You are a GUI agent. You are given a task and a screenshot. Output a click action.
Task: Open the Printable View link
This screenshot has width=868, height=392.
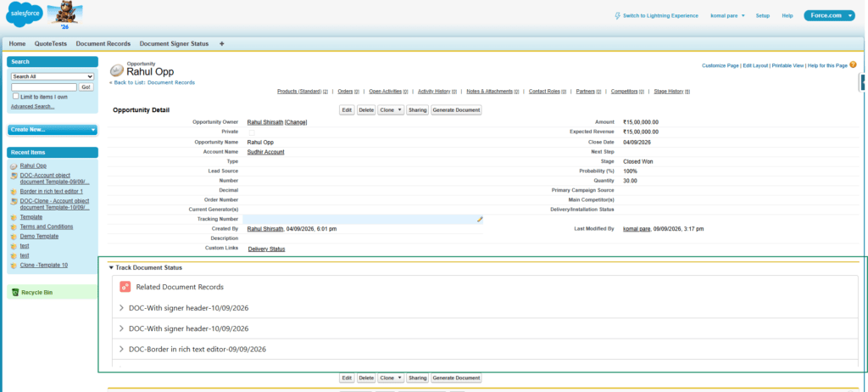click(x=787, y=65)
